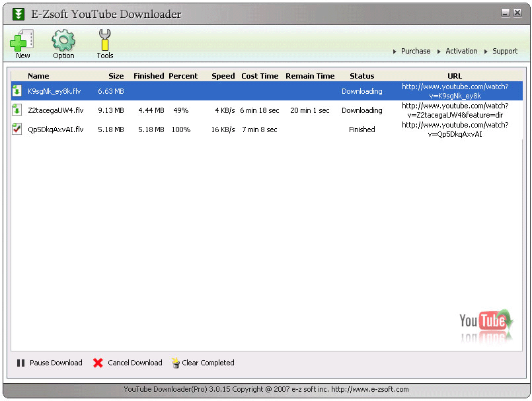Click the red X Cancel Download icon
Viewport: 532px width, 401px height.
[98, 363]
